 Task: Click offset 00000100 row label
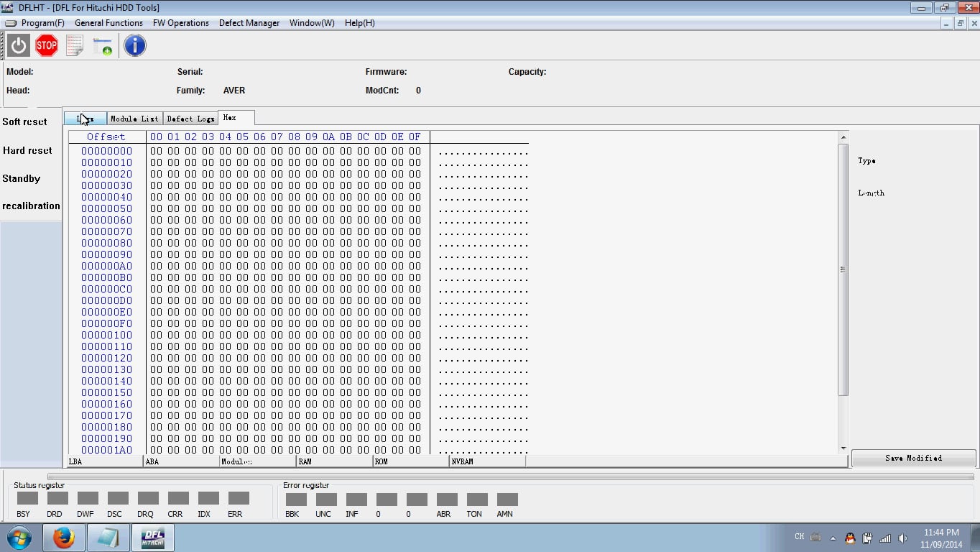(x=106, y=335)
